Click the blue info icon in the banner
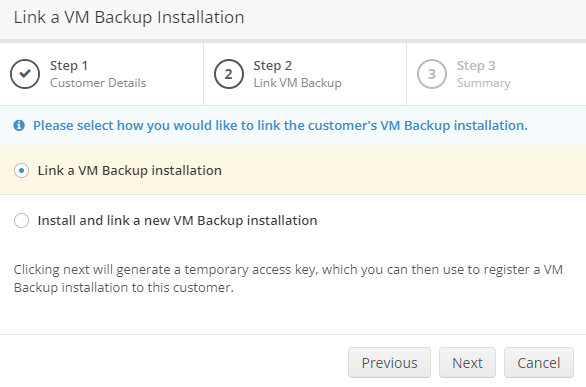 pos(19,126)
